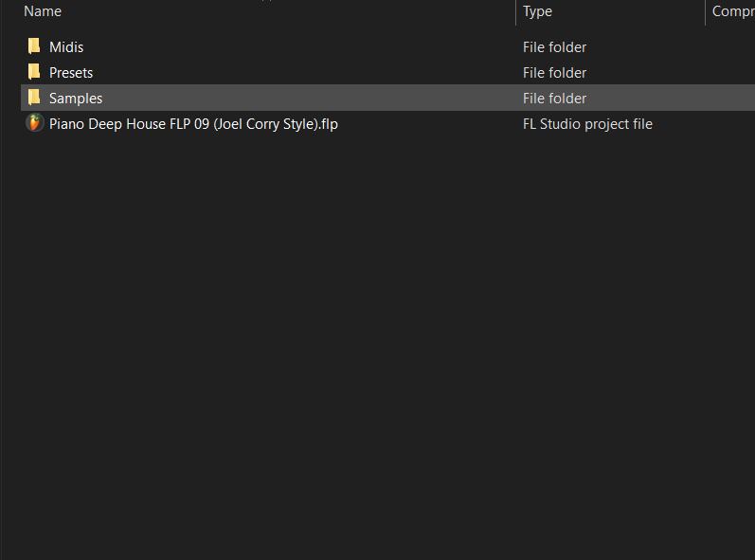The image size is (755, 560).
Task: Select the highlighted Samples folder name
Action: pos(76,99)
